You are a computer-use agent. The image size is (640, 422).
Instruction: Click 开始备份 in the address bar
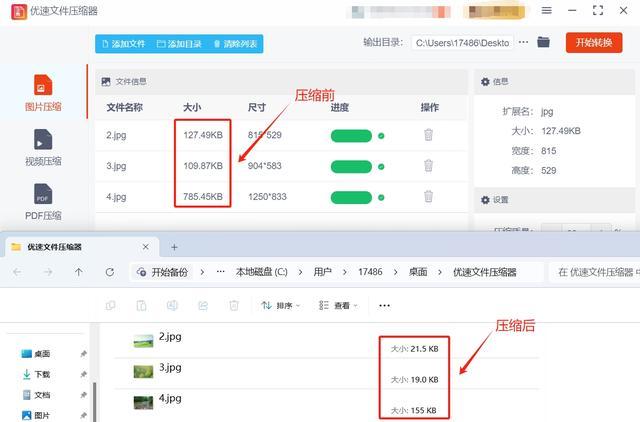[x=163, y=272]
